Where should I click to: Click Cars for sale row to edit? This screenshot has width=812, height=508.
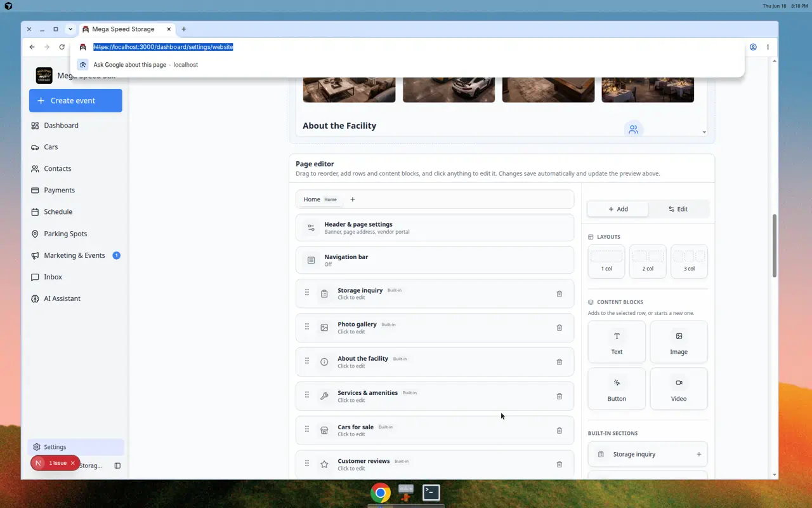pos(435,430)
